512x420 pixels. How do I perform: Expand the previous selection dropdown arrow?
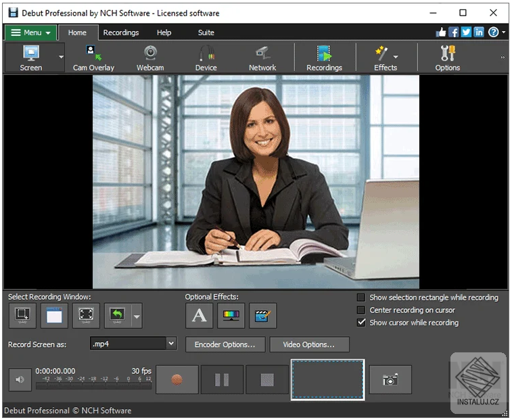click(137, 316)
